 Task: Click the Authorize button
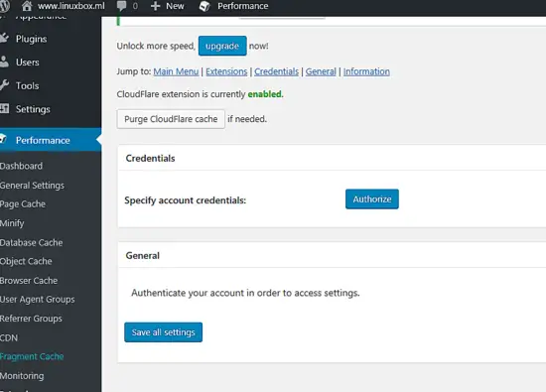[x=372, y=199]
